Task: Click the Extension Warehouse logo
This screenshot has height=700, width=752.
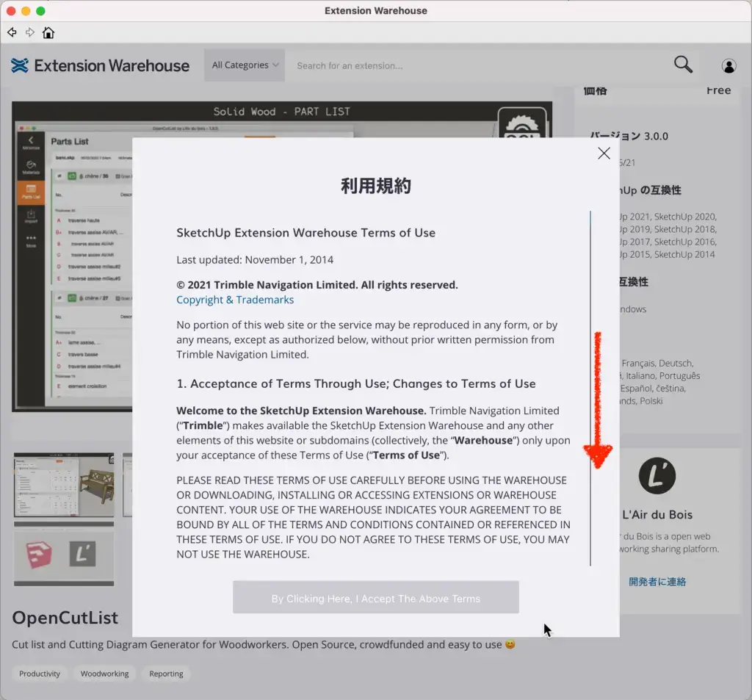Action: pos(100,65)
